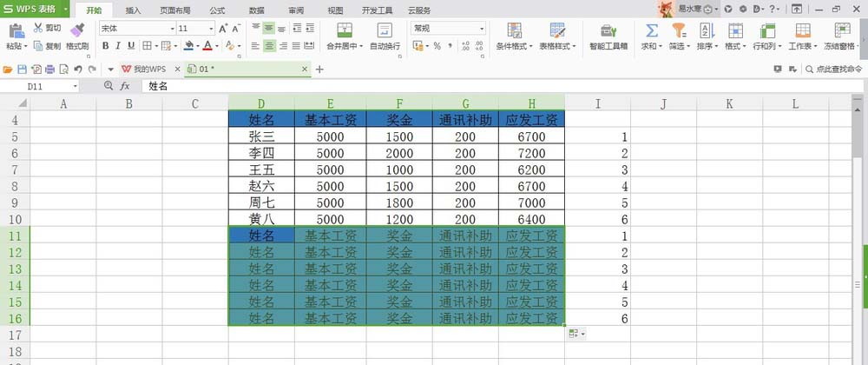This screenshot has width=868, height=365.
Task: Click the fx insert function button
Action: pos(125,86)
